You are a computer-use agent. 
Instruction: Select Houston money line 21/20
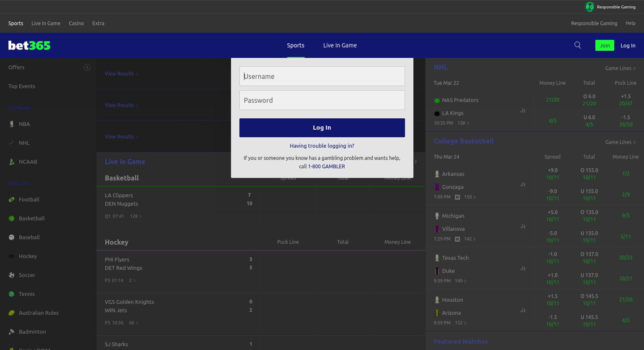626,299
